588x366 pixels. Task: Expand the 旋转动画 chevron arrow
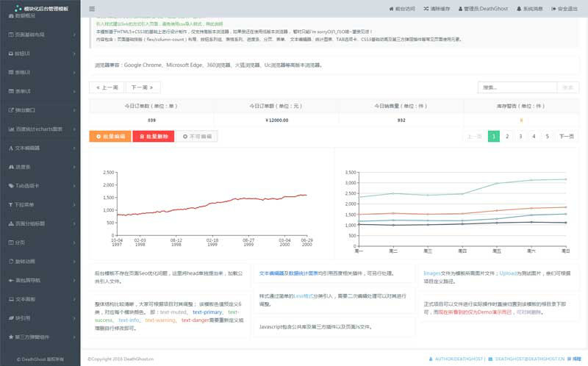tap(74, 262)
